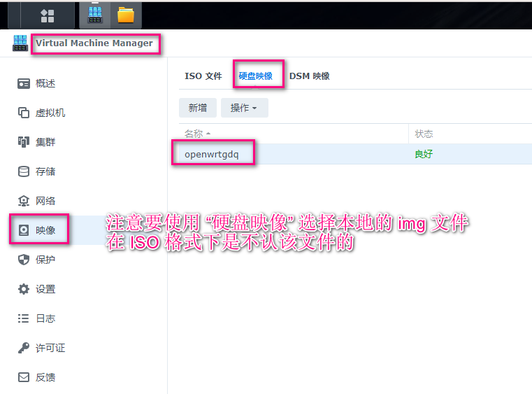
Task: Click the 新增 button
Action: tap(198, 108)
